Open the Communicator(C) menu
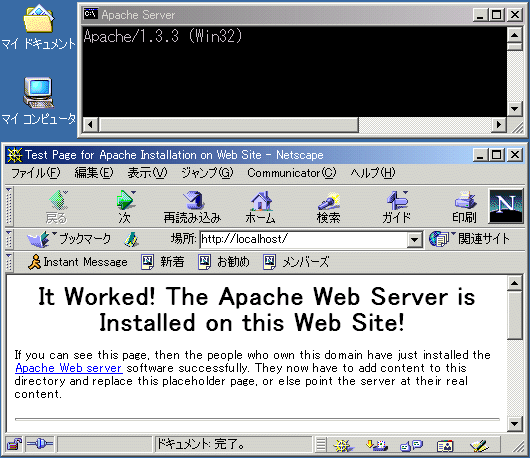Screen dimensions: 530x458 point(292,173)
